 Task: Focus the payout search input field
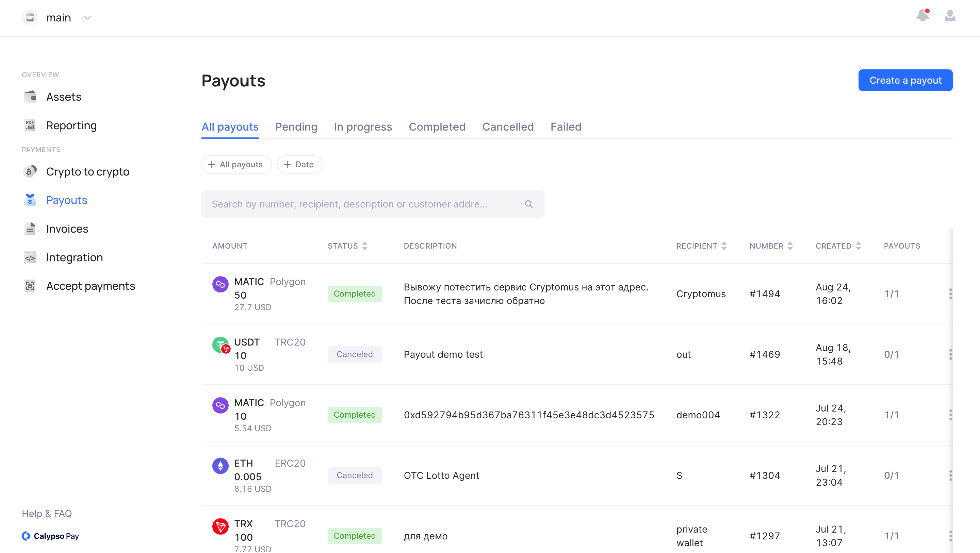[373, 204]
